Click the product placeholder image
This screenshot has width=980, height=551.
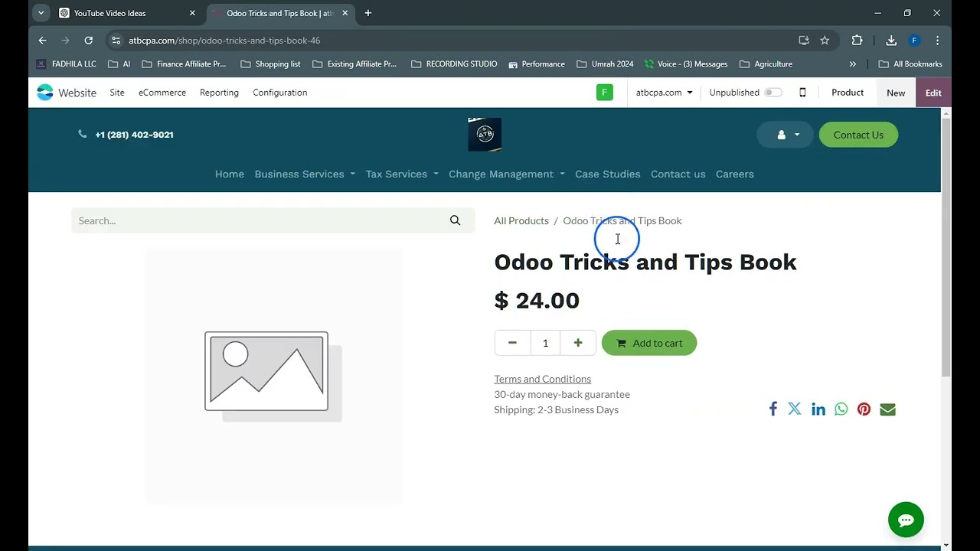(x=273, y=376)
